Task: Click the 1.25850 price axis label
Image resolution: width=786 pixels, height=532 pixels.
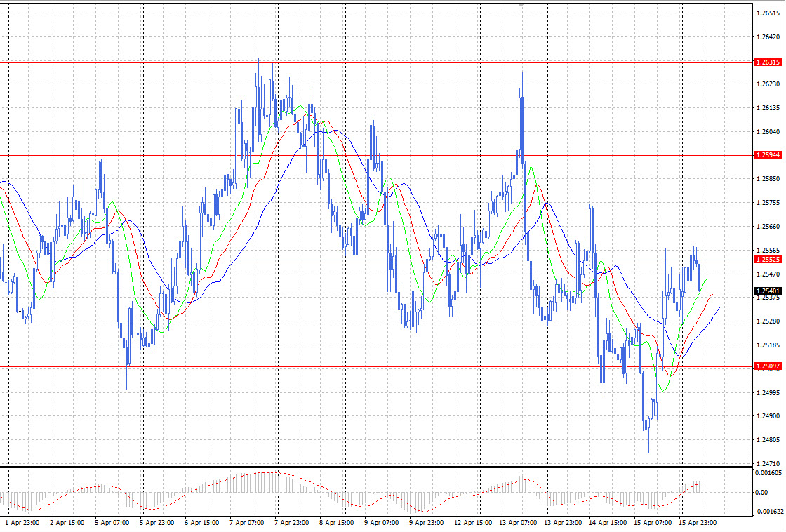Action: click(x=768, y=179)
